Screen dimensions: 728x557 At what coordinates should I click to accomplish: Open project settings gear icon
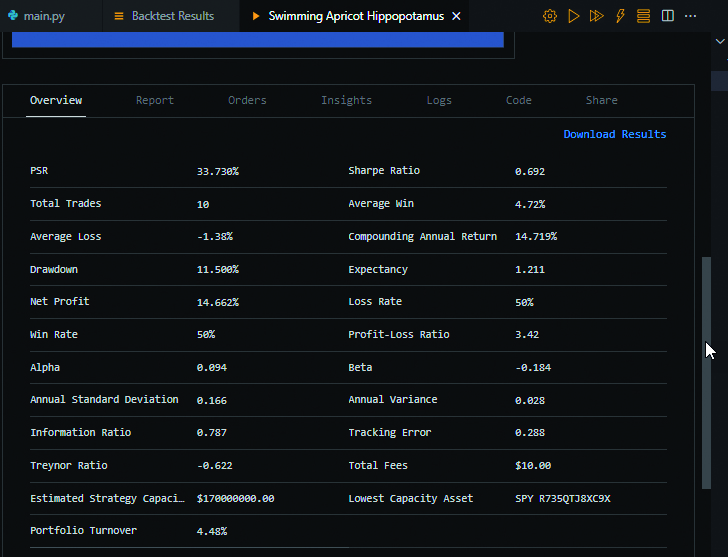[550, 16]
